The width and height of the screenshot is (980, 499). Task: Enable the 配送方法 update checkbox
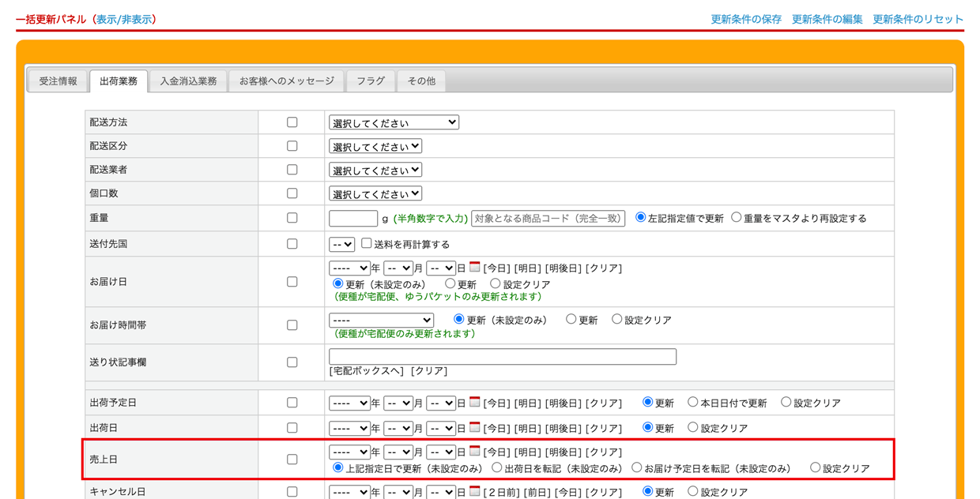coord(292,122)
